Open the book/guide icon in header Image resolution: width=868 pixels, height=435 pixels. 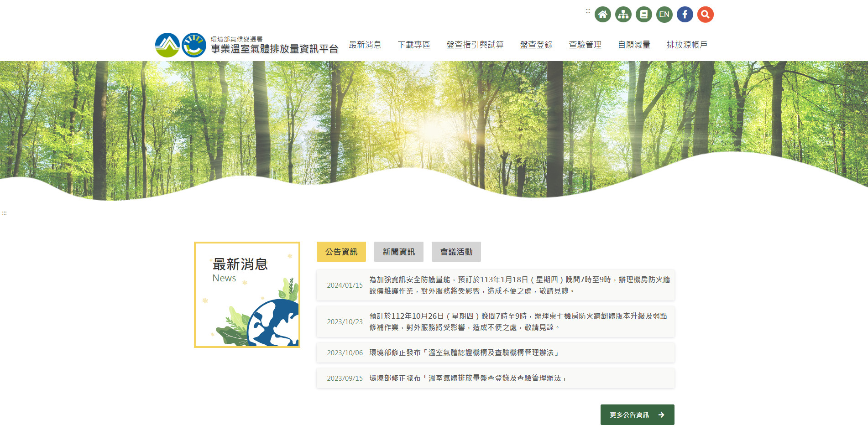pyautogui.click(x=643, y=15)
